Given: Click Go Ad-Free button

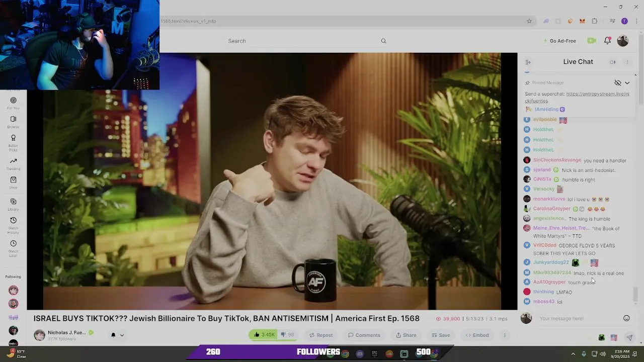Looking at the screenshot, I should click(558, 41).
